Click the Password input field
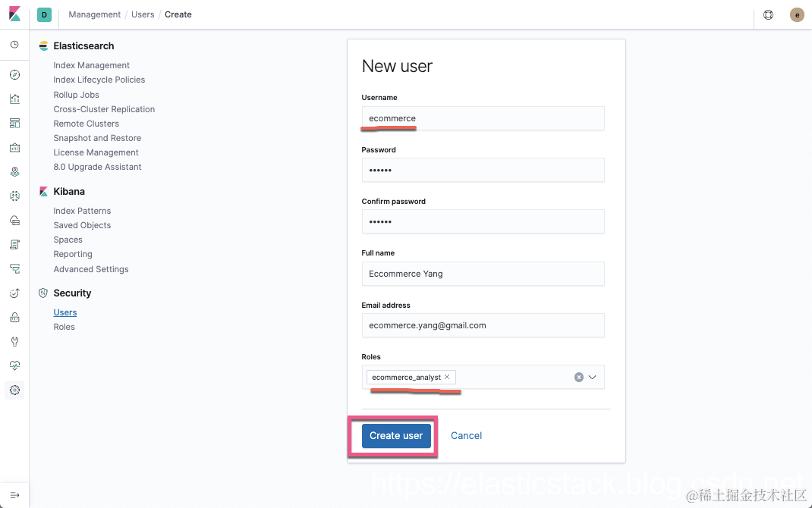Image resolution: width=812 pixels, height=508 pixels. [483, 170]
